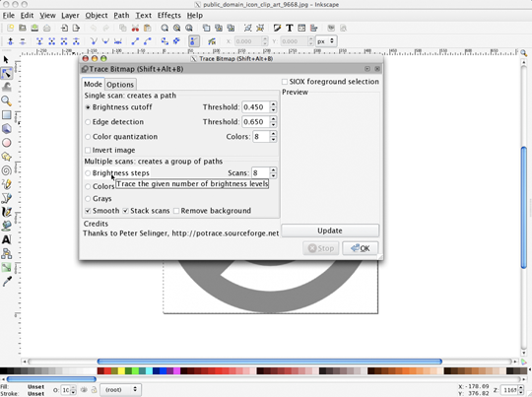This screenshot has height=397, width=532.
Task: Select the Bezier pen tool
Action: click(x=7, y=198)
